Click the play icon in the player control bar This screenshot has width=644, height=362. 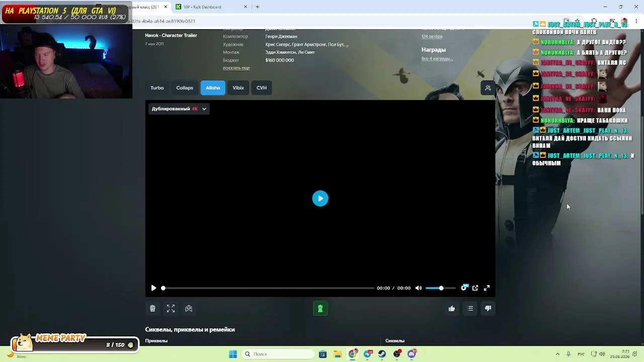coord(153,288)
